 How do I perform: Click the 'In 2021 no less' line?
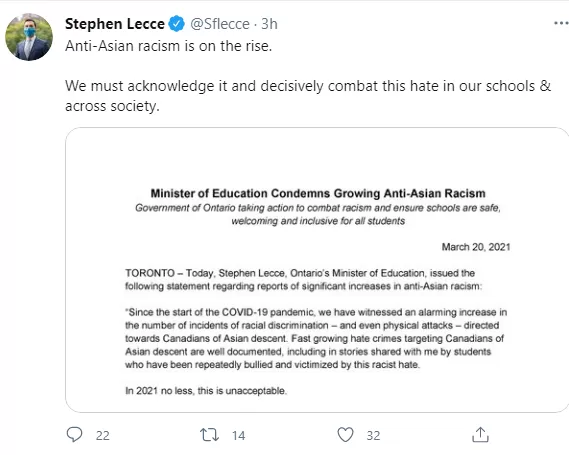pyautogui.click(x=206, y=391)
